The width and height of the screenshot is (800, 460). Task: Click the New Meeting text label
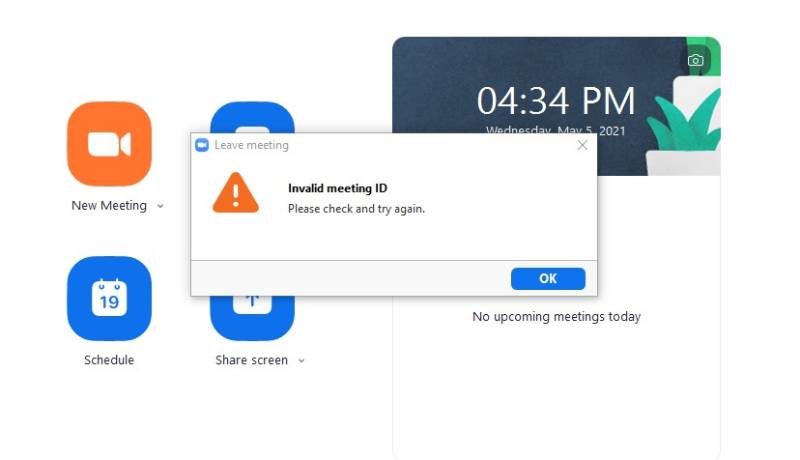pyautogui.click(x=109, y=206)
